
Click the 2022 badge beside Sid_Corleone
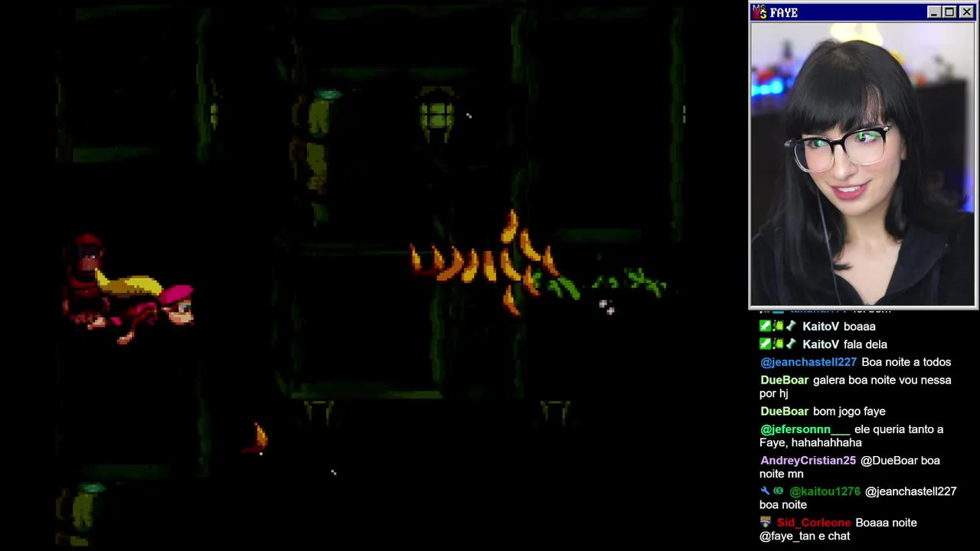(766, 523)
